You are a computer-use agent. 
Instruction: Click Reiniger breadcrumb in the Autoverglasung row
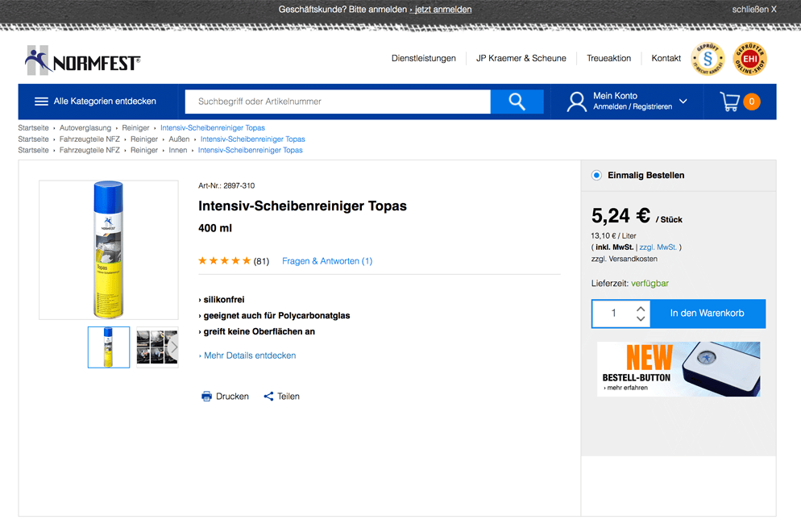135,128
